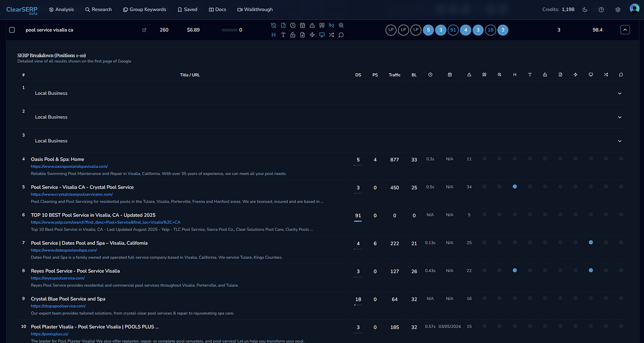This screenshot has height=343, width=644.
Task: Expand Local Business result number 1
Action: pos(620,93)
